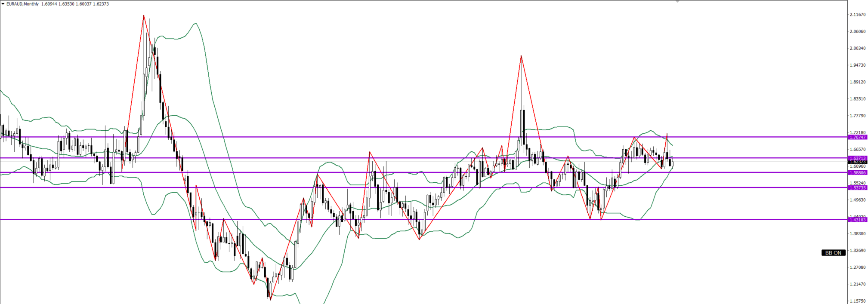The height and width of the screenshot is (304, 868).
Task: Click the 1.83510 value on price axis
Action: (x=857, y=99)
